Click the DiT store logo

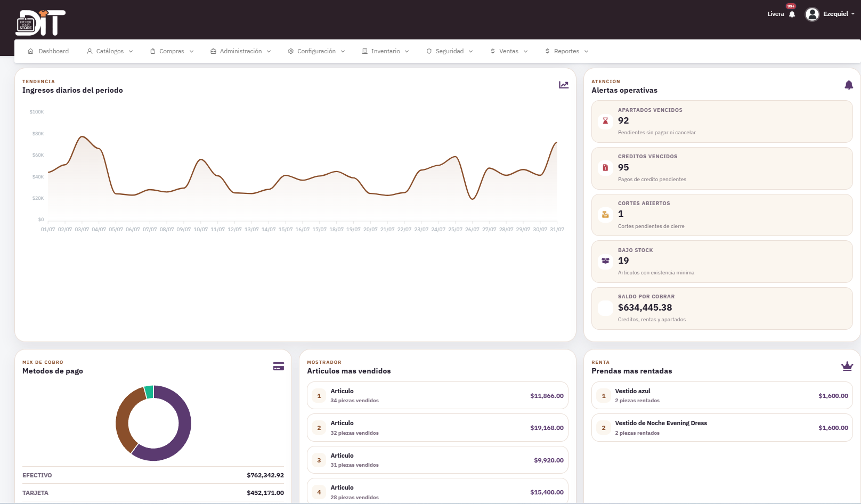click(40, 23)
